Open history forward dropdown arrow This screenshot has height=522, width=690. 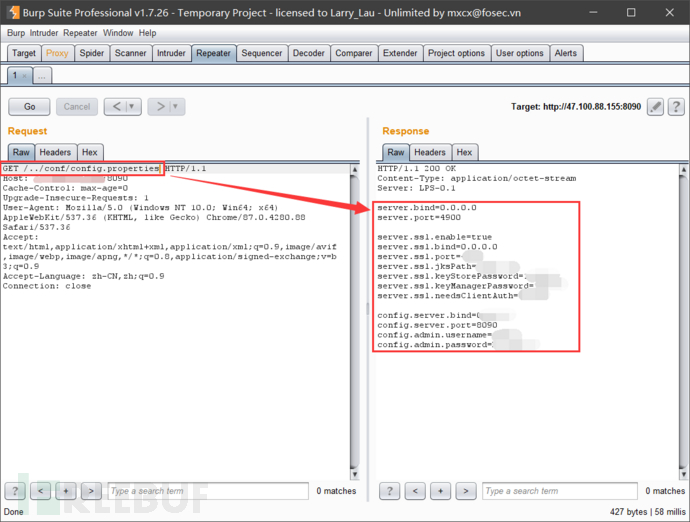click(x=175, y=107)
